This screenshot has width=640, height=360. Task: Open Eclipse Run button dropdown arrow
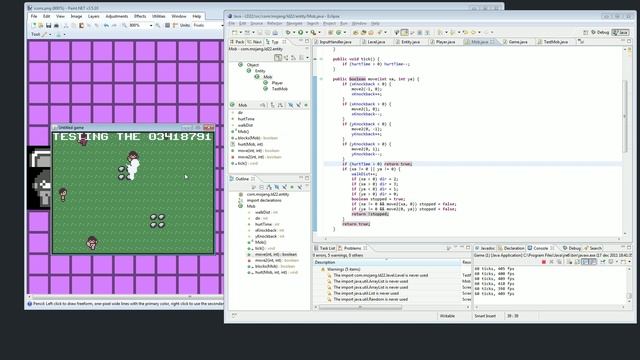(306, 32)
